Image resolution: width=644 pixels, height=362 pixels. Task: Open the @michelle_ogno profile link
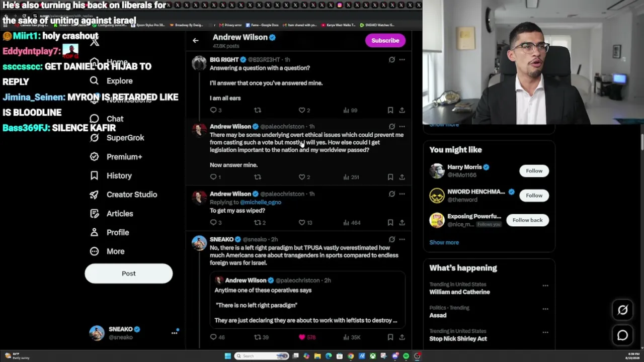coord(261,202)
